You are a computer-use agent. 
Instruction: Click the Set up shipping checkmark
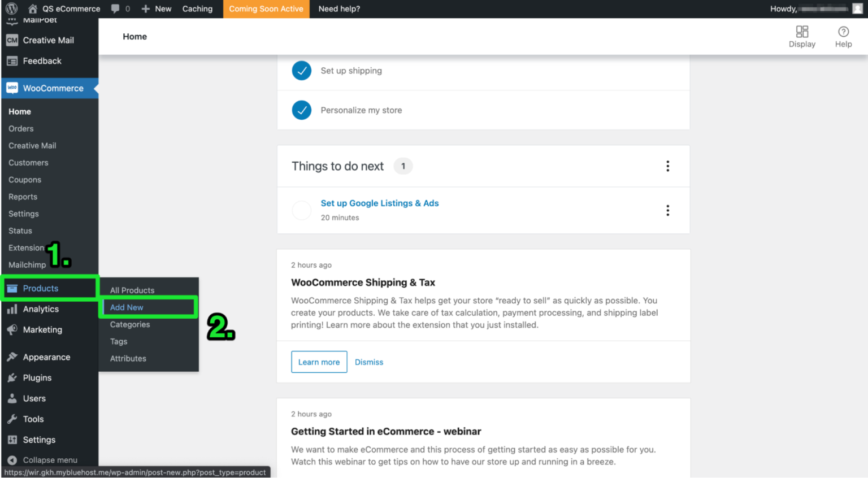301,71
